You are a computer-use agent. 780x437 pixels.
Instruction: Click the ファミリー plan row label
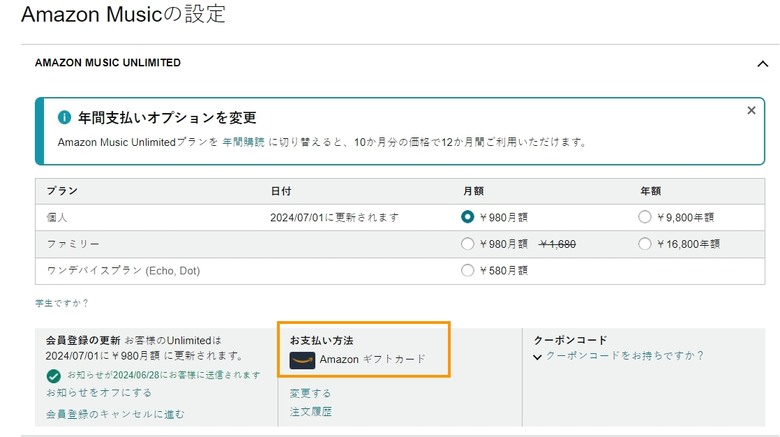(x=73, y=244)
